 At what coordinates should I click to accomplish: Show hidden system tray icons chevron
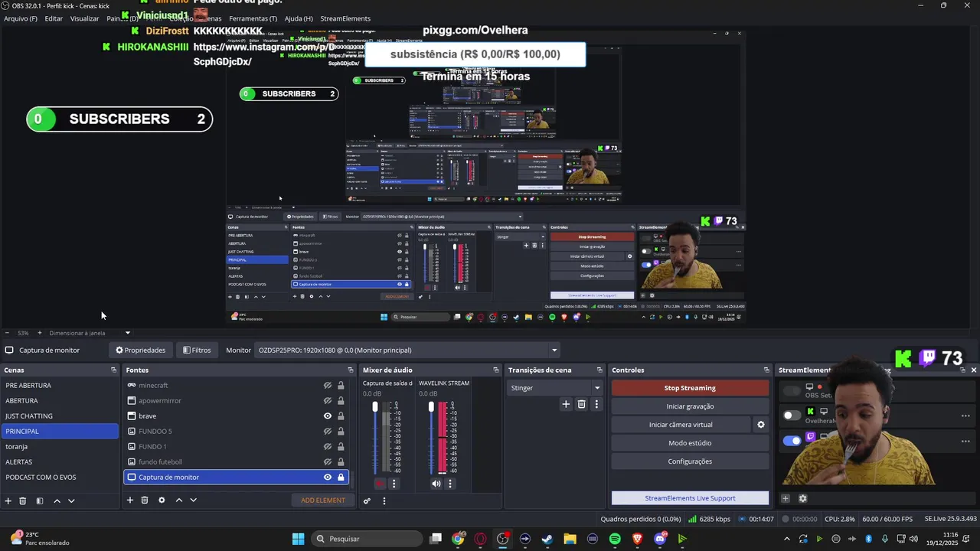786,539
